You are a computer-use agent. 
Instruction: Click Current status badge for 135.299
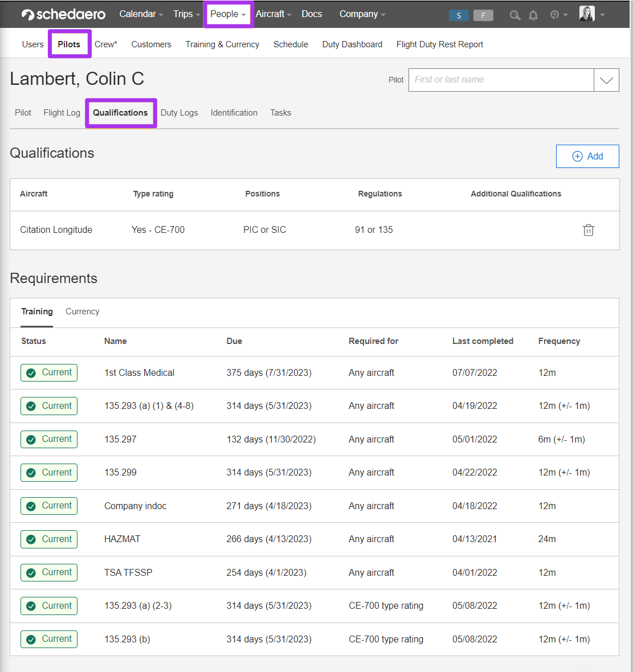pos(49,472)
